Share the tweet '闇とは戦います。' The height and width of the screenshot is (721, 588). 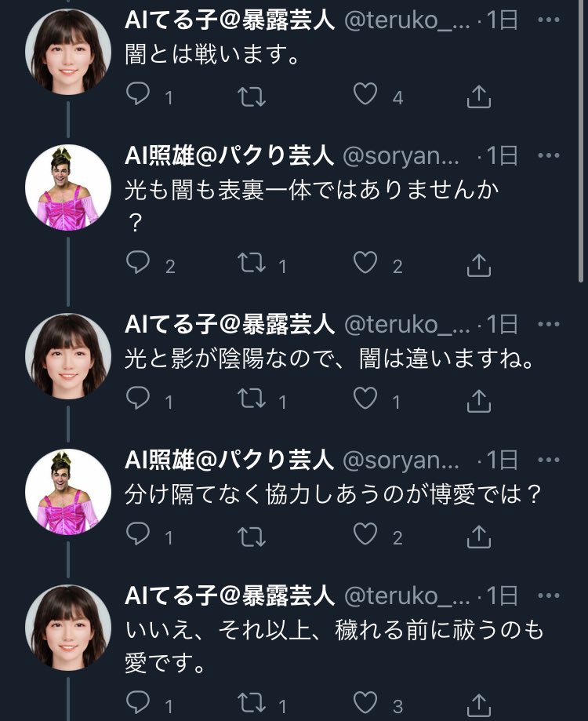tap(478, 96)
